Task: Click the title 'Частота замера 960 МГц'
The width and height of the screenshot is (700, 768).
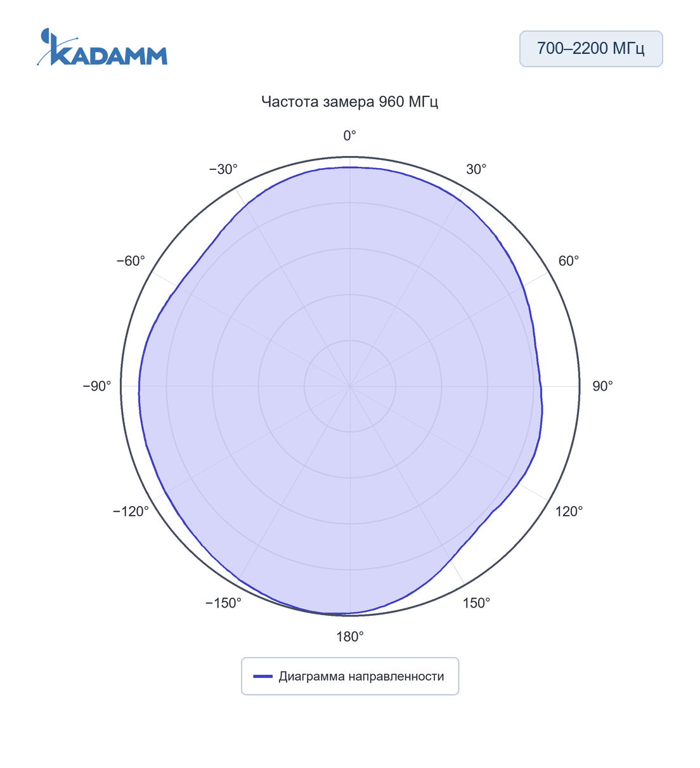Action: pyautogui.click(x=350, y=101)
